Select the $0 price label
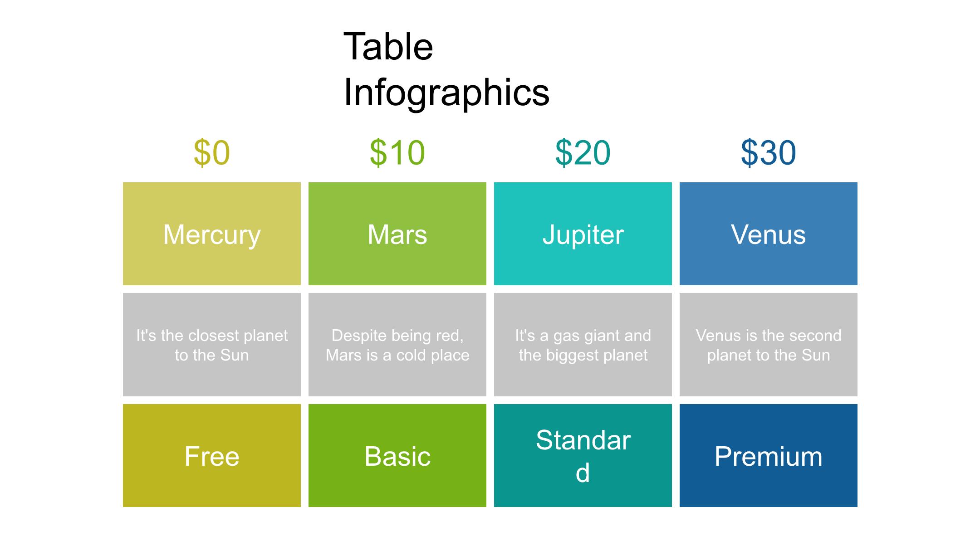Image resolution: width=980 pixels, height=551 pixels. point(212,153)
